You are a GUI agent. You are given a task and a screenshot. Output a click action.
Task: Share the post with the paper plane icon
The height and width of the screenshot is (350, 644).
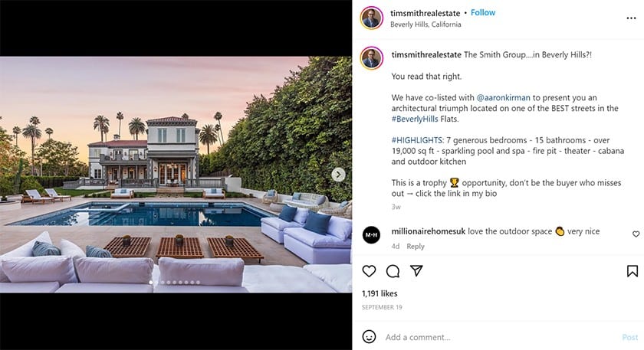[416, 270]
